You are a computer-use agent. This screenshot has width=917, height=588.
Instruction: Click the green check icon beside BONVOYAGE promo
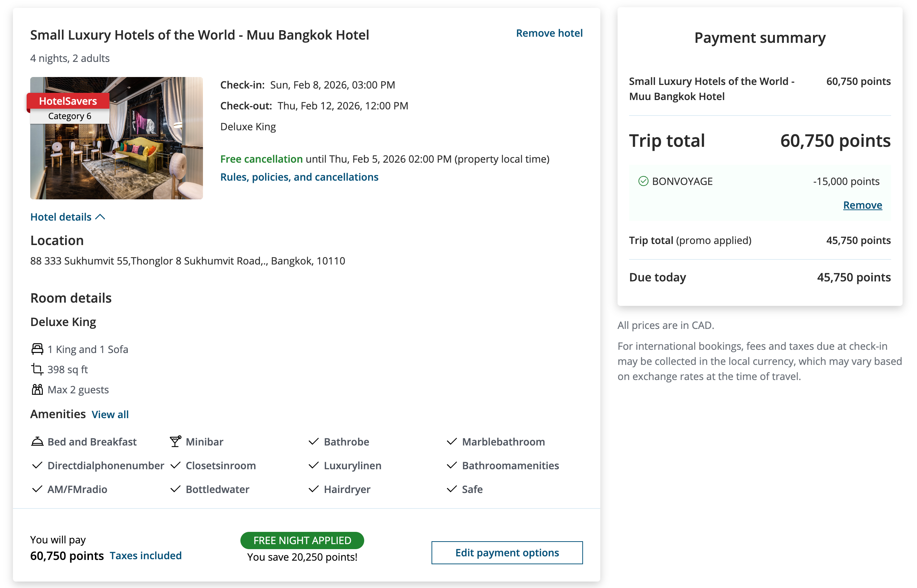coord(643,181)
